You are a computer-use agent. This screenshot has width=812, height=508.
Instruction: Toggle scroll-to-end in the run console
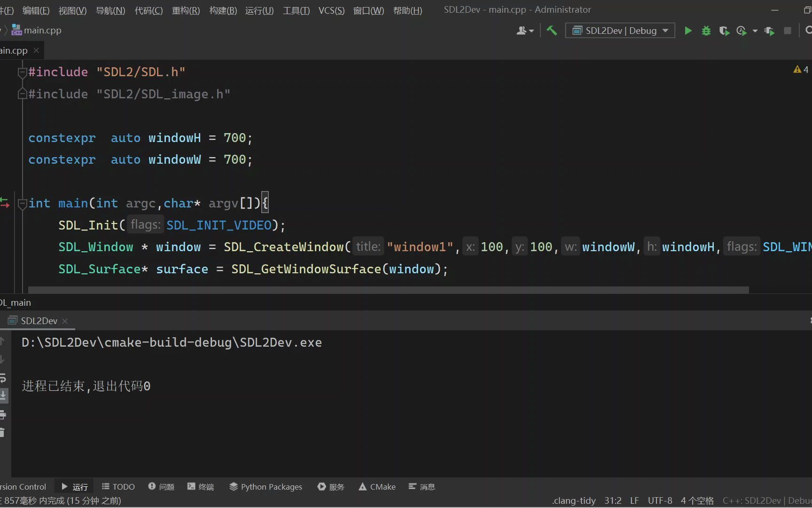pos(3,396)
